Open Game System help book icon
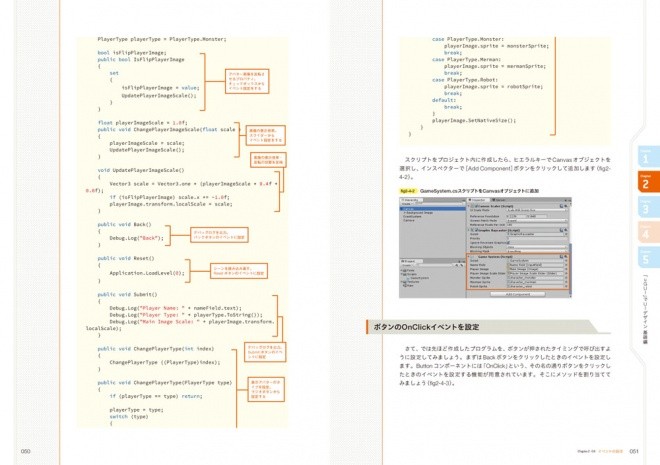This screenshot has height=465, width=660. click(562, 257)
